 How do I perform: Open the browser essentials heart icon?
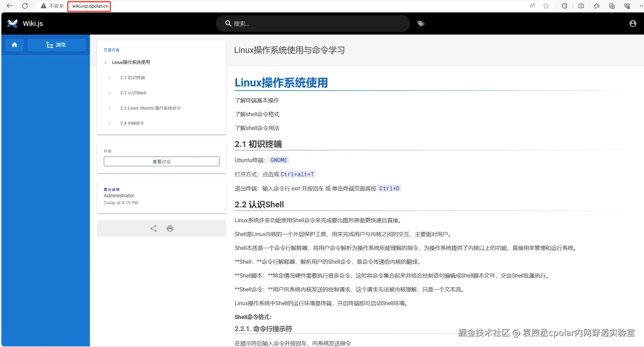627,6
